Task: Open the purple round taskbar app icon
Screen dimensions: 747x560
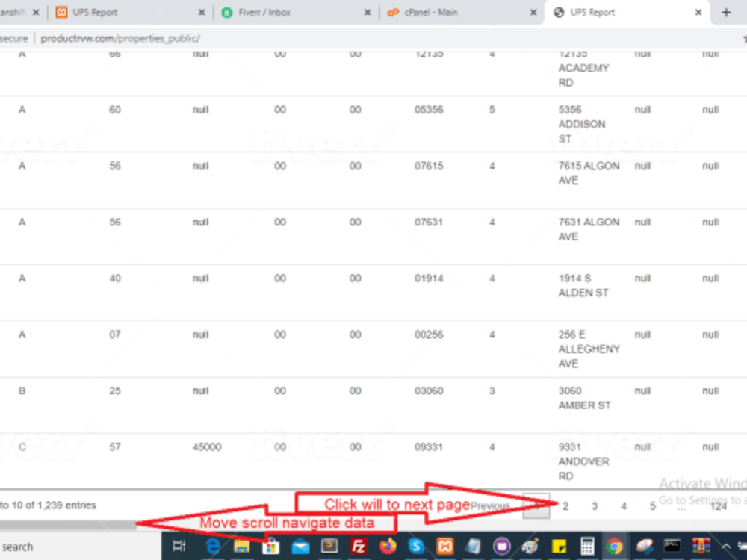Action: (502, 547)
